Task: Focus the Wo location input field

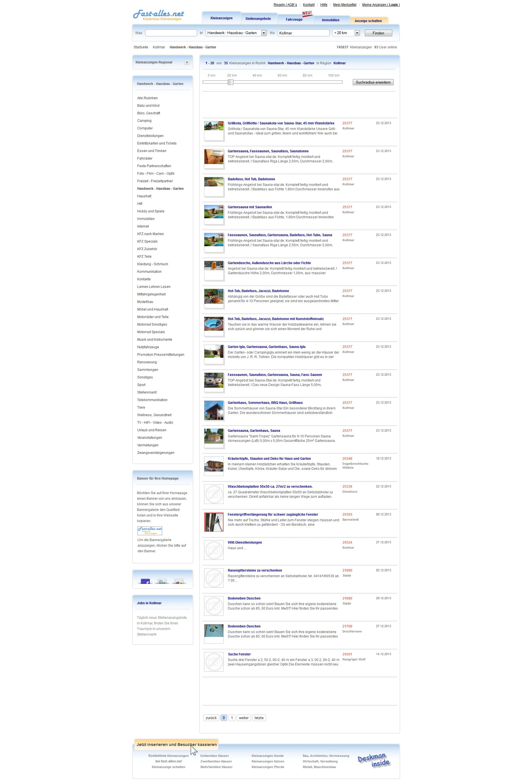Action: point(303,33)
